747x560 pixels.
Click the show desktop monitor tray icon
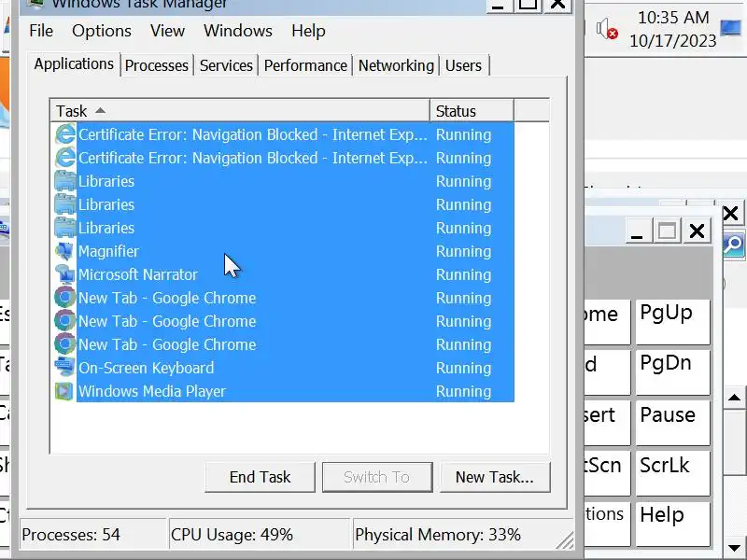[x=730, y=28]
